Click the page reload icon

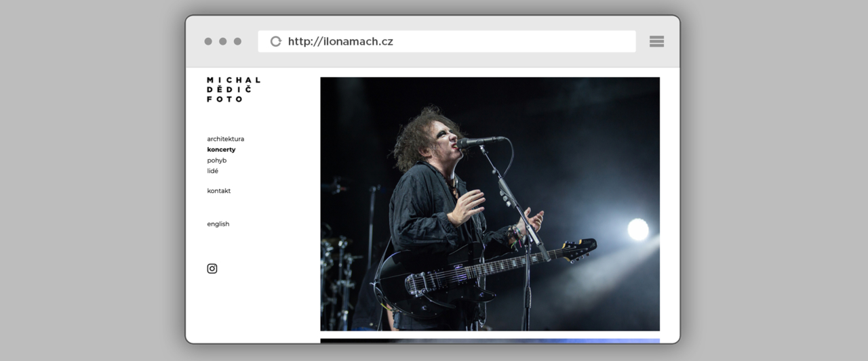tap(276, 41)
